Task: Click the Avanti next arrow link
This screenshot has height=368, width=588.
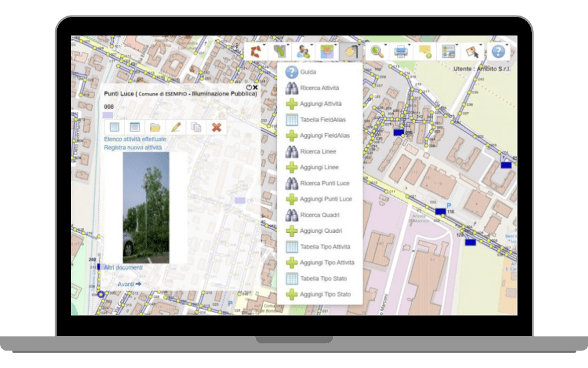Action: 129,284
